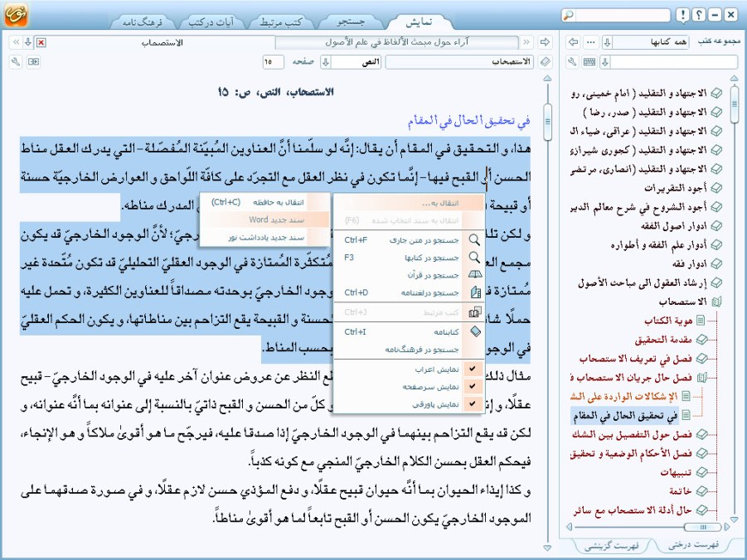Click the book icon beside خاتمة
This screenshot has width=747, height=560.
tap(701, 491)
